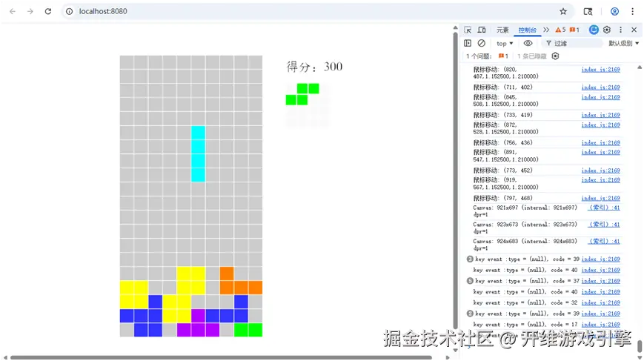644x361 pixels.
Task: Open the blue AI assistance icon in DevTools
Action: click(x=594, y=30)
